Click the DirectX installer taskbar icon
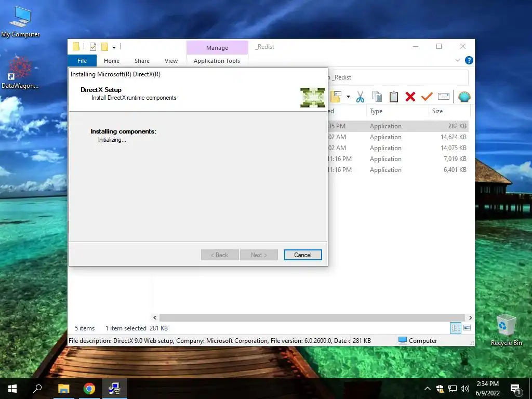 click(115, 389)
